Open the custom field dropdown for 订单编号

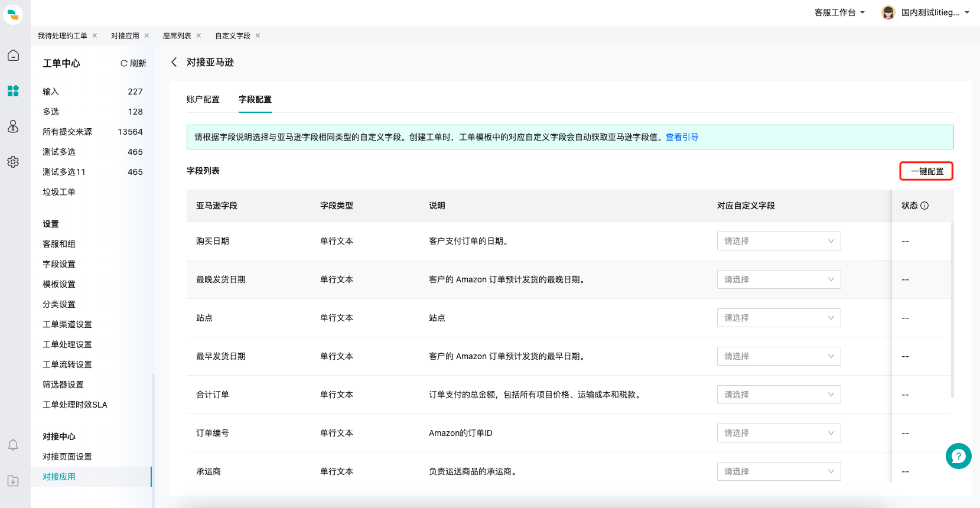click(779, 433)
